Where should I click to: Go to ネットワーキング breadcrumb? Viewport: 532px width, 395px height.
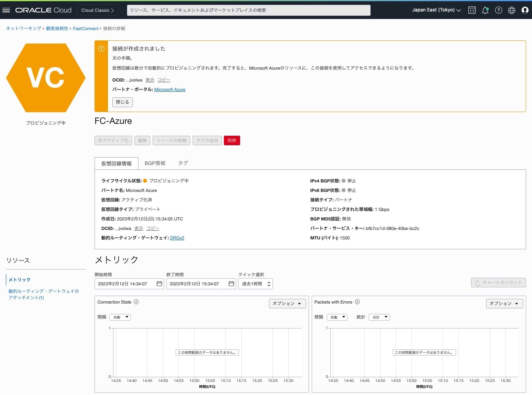pyautogui.click(x=24, y=28)
